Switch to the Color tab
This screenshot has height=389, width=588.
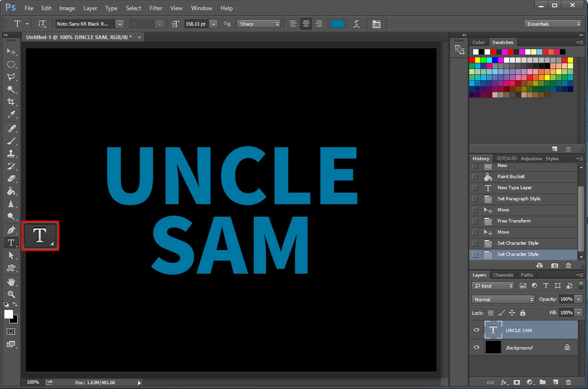478,42
